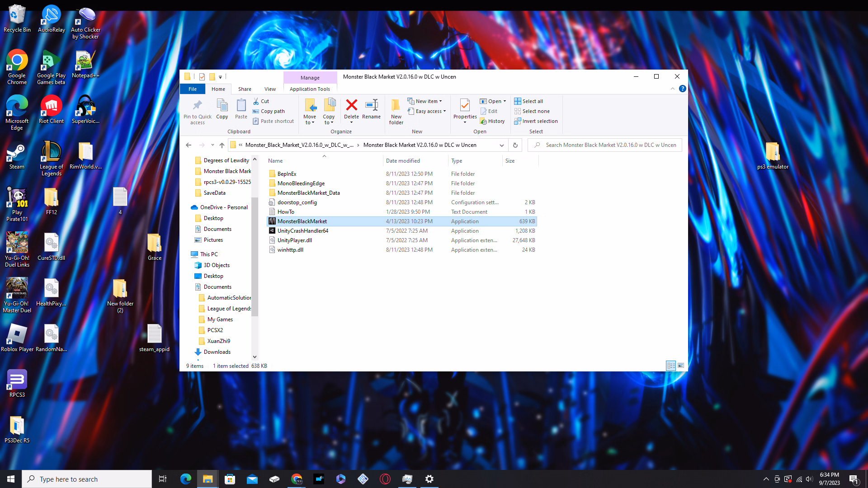
Task: Open Microsoft Store from the taskbar
Action: pyautogui.click(x=230, y=479)
